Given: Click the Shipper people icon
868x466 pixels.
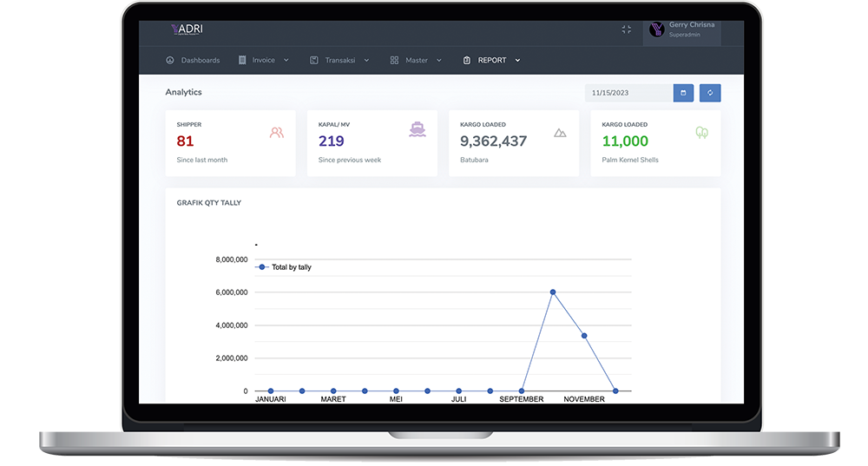Looking at the screenshot, I should point(277,133).
